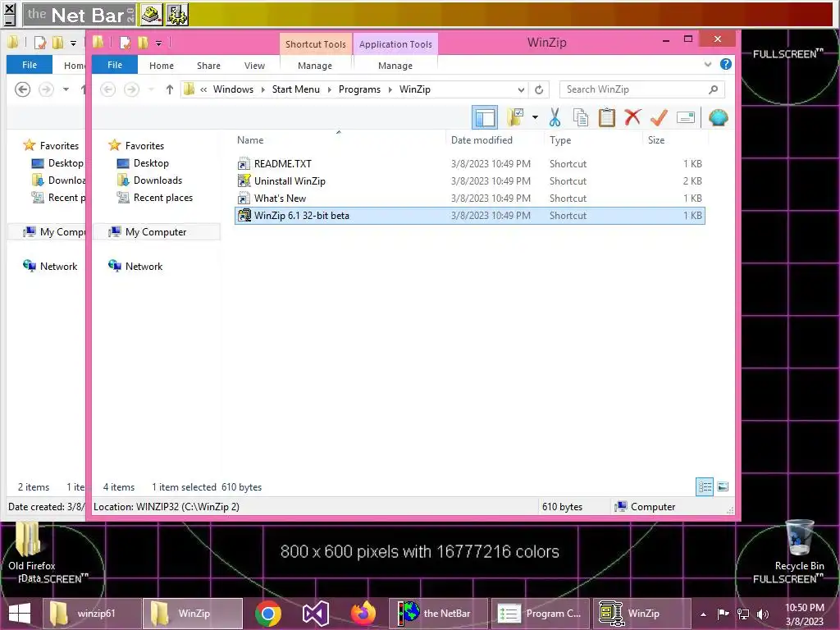Refresh the WinZip folder view
Screen dimensions: 840x630
pyautogui.click(x=539, y=89)
